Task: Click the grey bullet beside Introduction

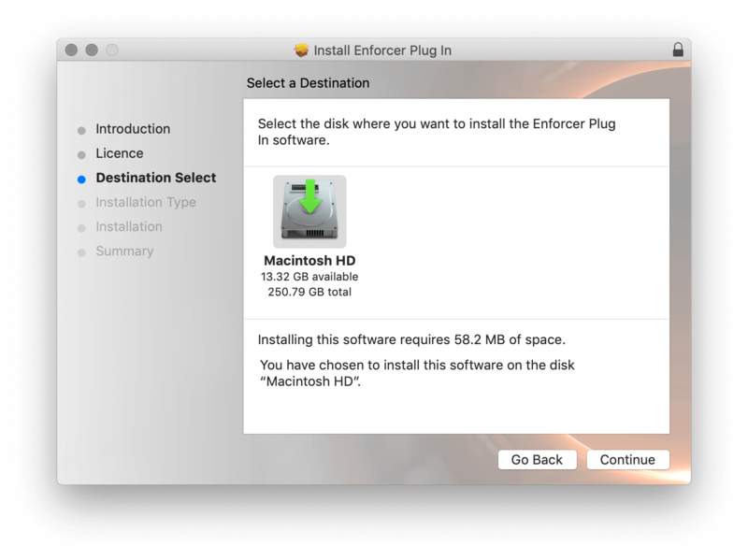Action: tap(81, 130)
